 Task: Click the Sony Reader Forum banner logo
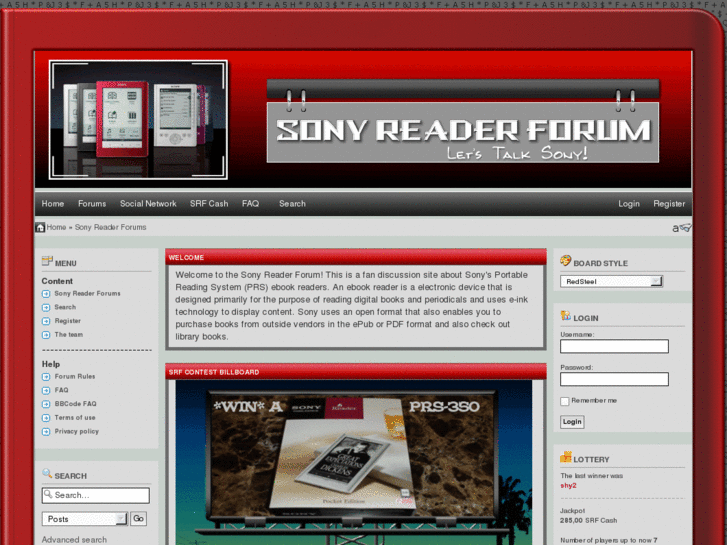click(463, 121)
